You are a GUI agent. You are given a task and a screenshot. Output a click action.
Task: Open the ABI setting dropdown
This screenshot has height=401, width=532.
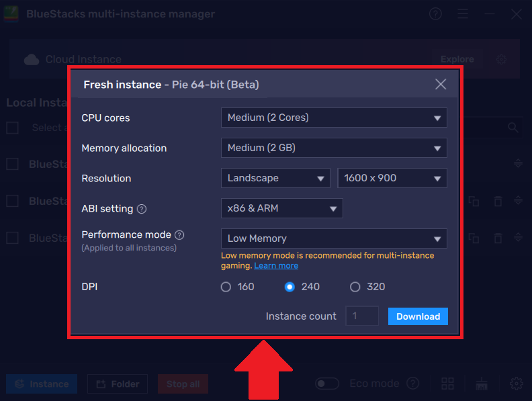(282, 208)
